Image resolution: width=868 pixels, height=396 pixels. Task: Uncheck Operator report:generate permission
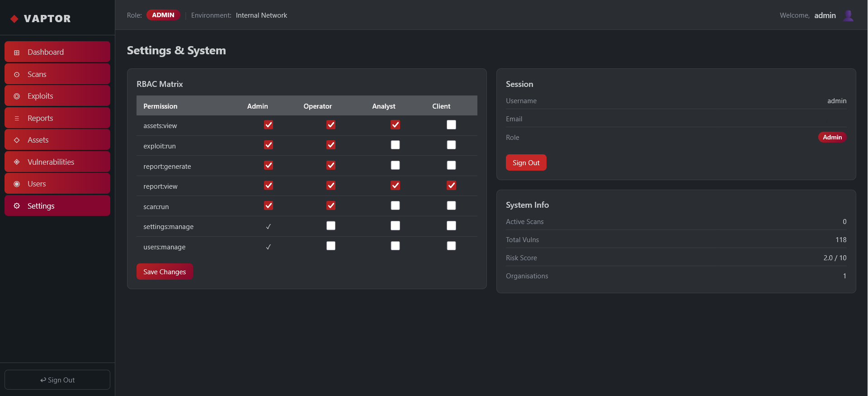tap(331, 165)
